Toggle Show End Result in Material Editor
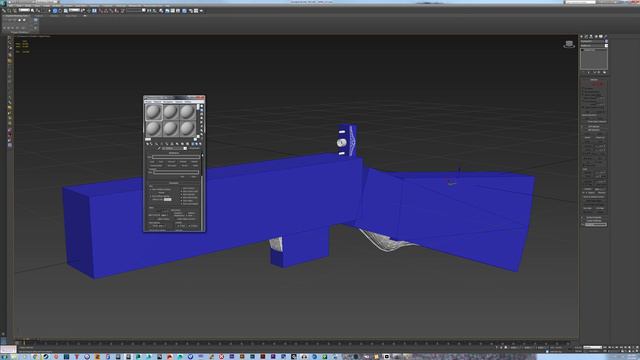The height and width of the screenshot is (360, 640). (192, 144)
